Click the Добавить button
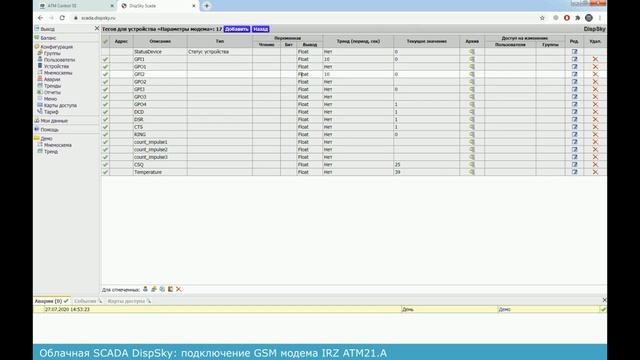 coord(237,29)
